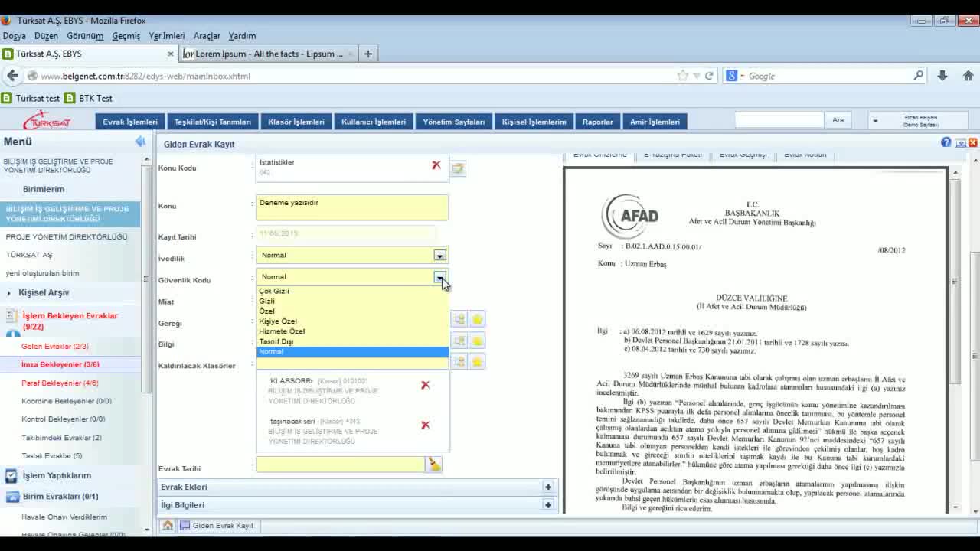Click the favorites star icon next to Gereği
The image size is (980, 551).
click(x=477, y=320)
